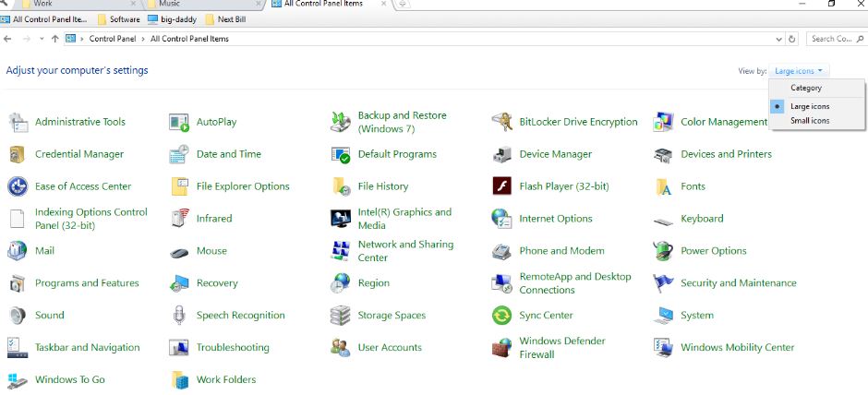Click the Mail icon

[x=18, y=251]
